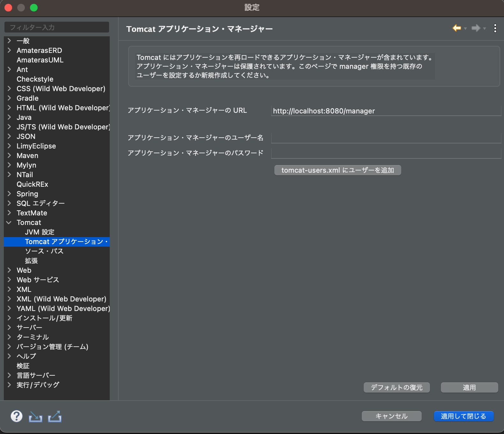Select JSON in the preferences tree
The width and height of the screenshot is (504, 434).
(26, 136)
